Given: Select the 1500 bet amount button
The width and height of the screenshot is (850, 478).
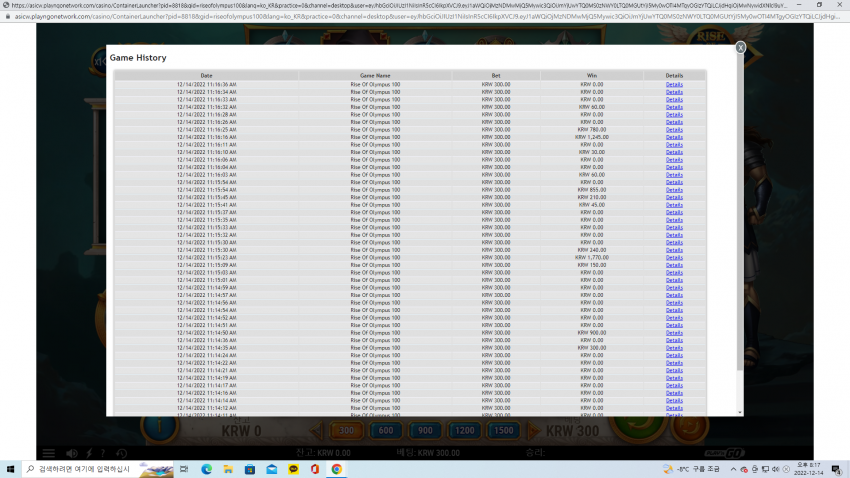Looking at the screenshot, I should pyautogui.click(x=504, y=431).
